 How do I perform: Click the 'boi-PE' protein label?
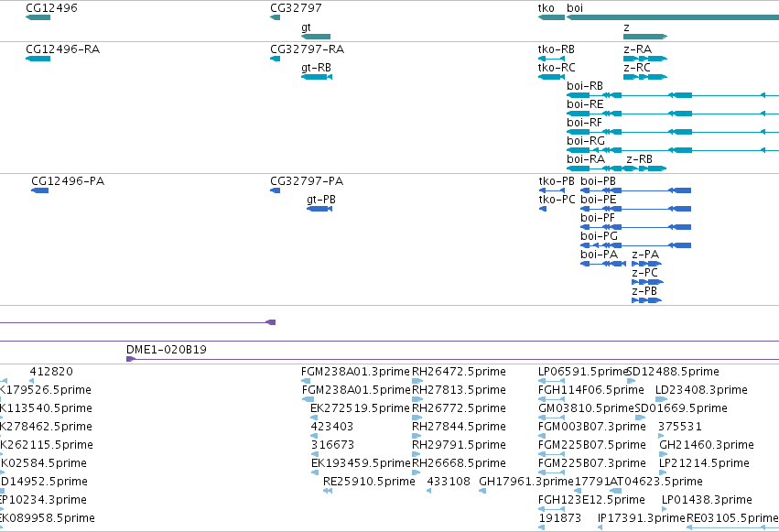coord(598,200)
